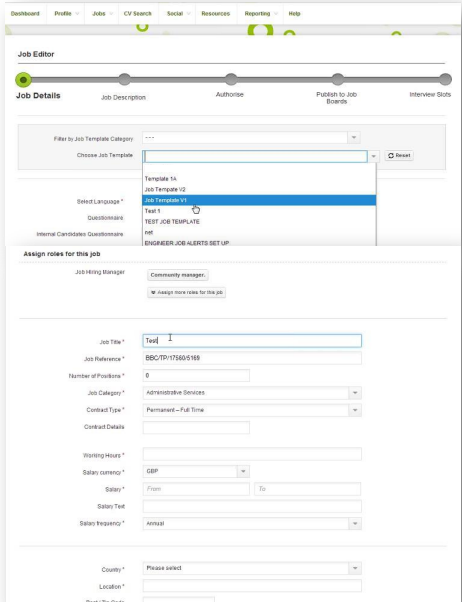Jump to Interview Slots step circle

pyautogui.click(x=445, y=79)
